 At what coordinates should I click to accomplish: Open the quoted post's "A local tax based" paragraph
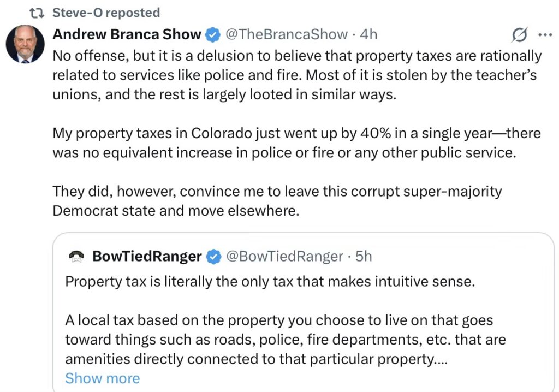(285, 340)
